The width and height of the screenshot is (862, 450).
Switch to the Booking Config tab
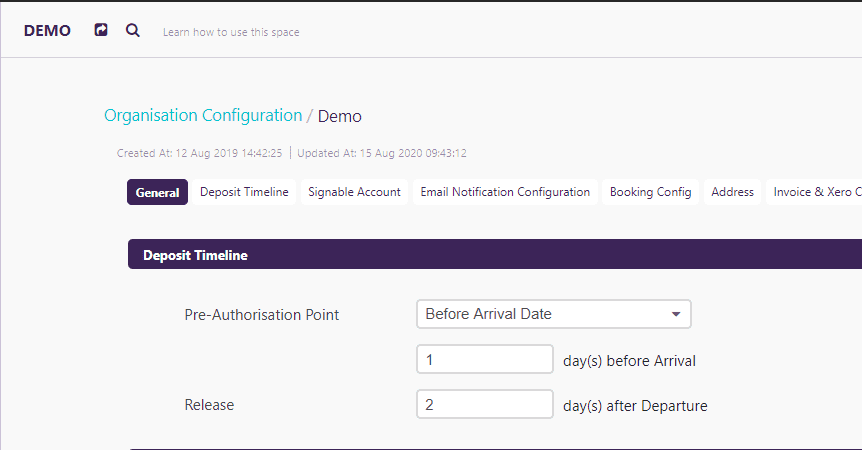pos(650,192)
